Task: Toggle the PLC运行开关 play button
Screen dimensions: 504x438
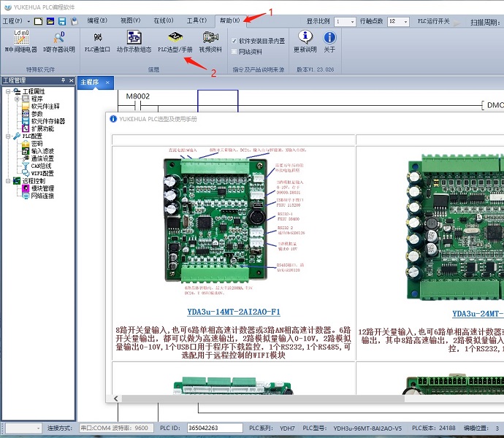Action: click(x=457, y=22)
